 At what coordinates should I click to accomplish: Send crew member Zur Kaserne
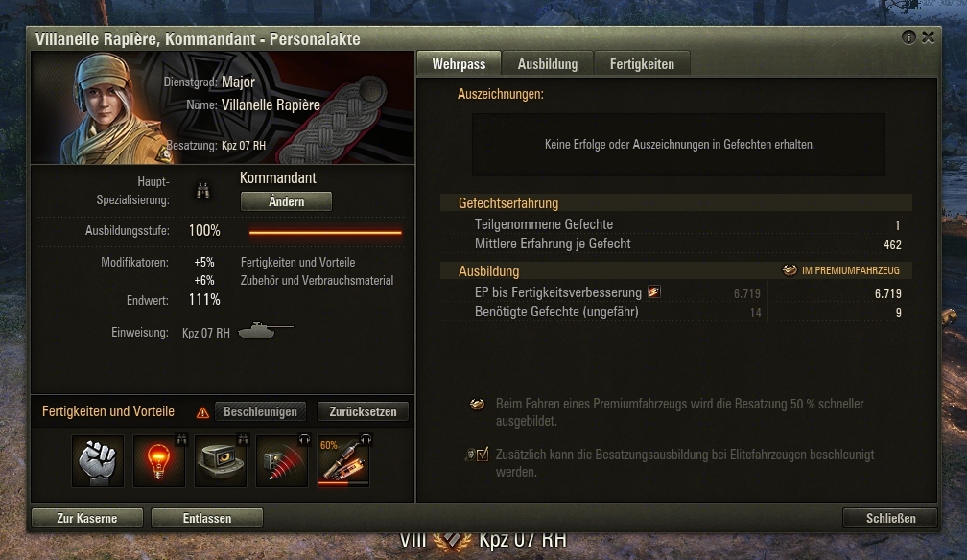[x=87, y=518]
